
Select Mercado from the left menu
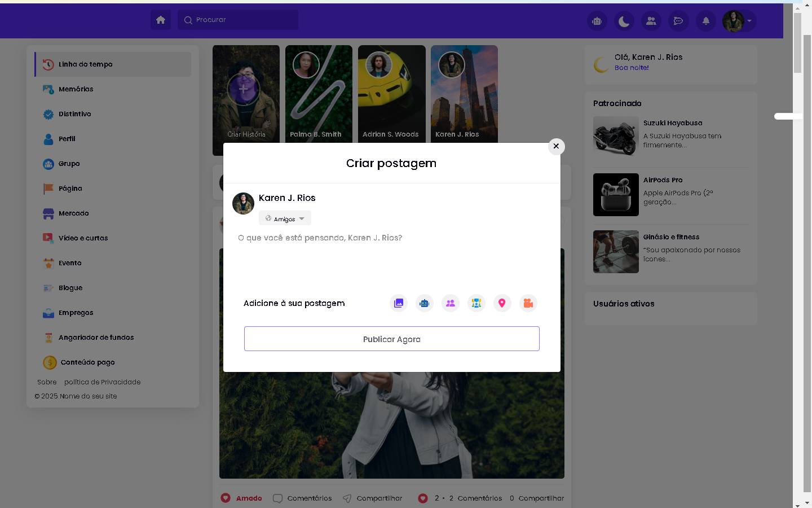[x=73, y=213]
